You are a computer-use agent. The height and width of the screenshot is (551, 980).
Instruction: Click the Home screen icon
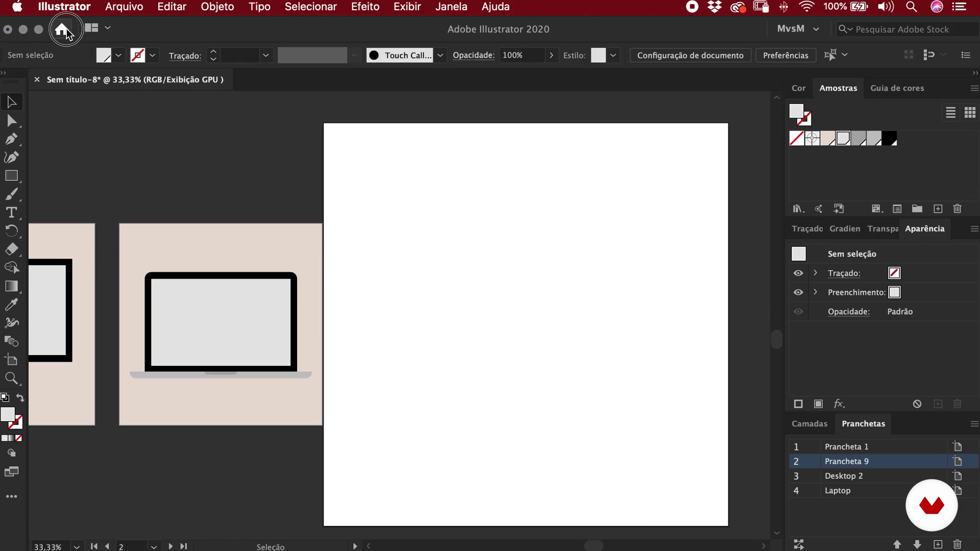pos(62,30)
